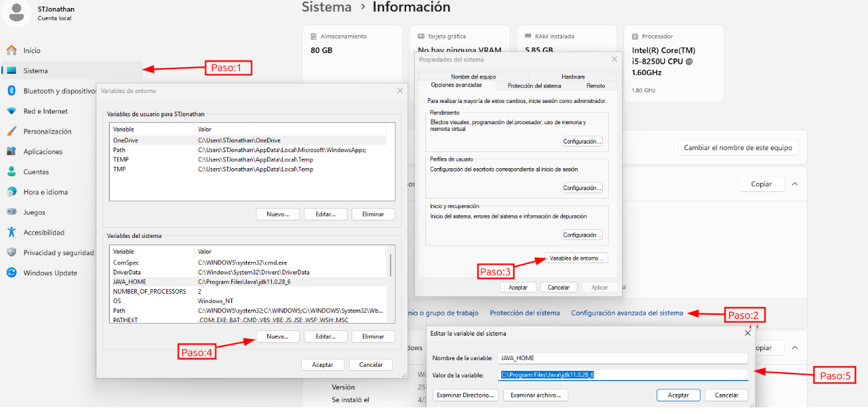
Task: Open Configuración avanzada del sistema link
Action: [x=627, y=313]
